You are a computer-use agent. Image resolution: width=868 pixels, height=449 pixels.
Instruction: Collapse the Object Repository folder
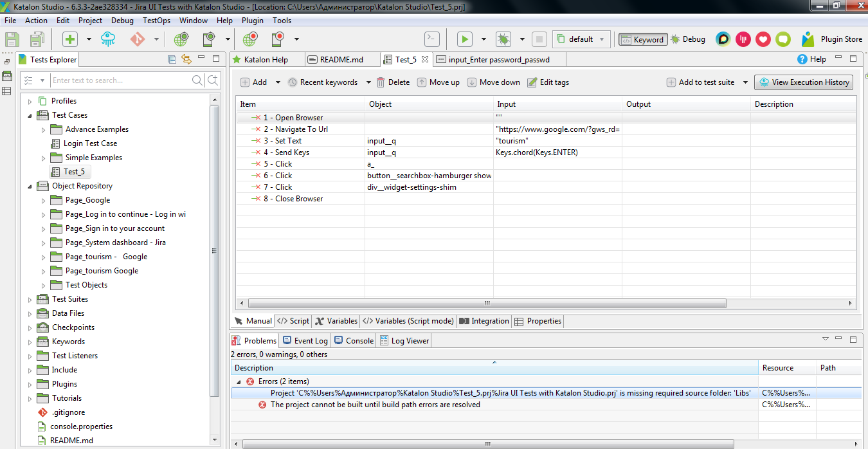click(30, 186)
